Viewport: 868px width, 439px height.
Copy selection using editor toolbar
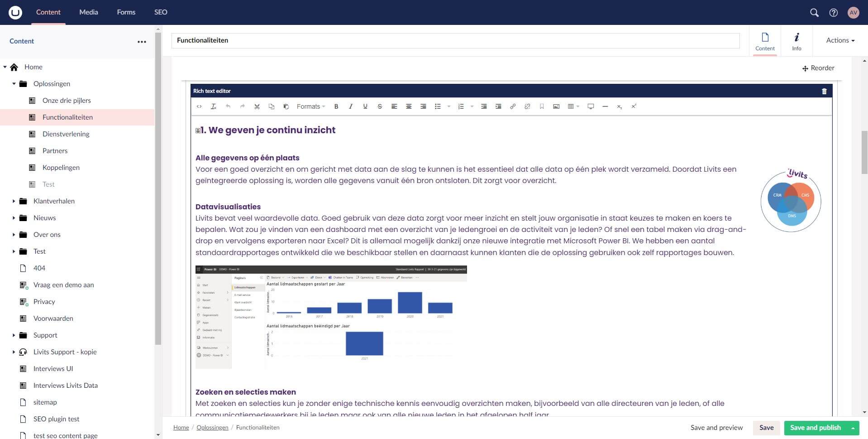point(272,106)
